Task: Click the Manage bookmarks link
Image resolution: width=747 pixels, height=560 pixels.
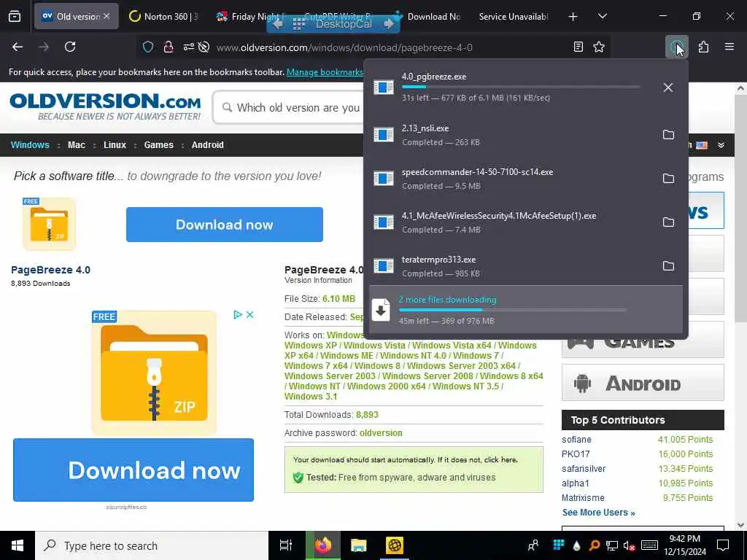Action: tap(325, 72)
